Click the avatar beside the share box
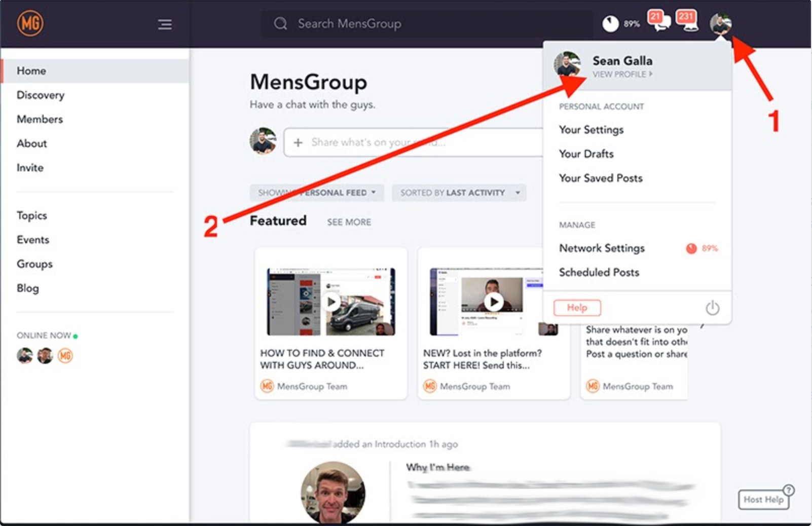Screen dimensions: 812x526 [263, 141]
